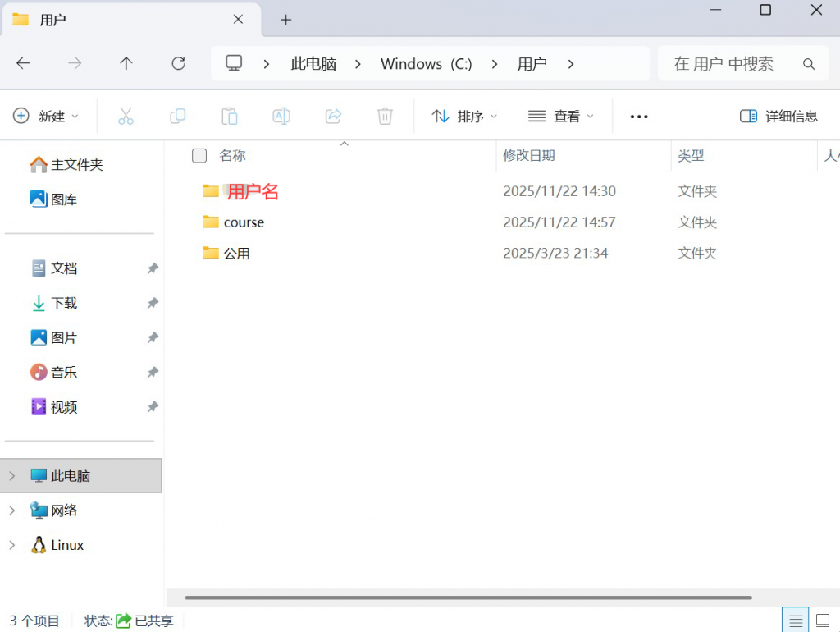Toggle the select all checkbox
The image size is (840, 632).
(x=199, y=155)
